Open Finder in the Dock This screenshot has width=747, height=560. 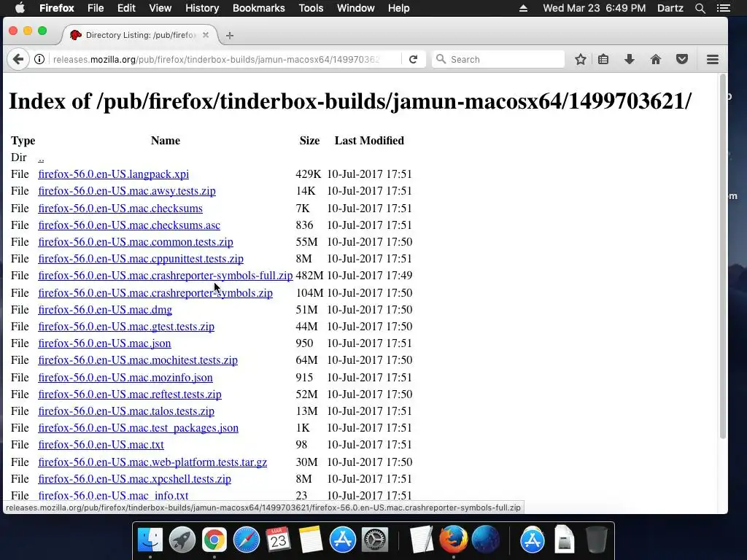[150, 540]
